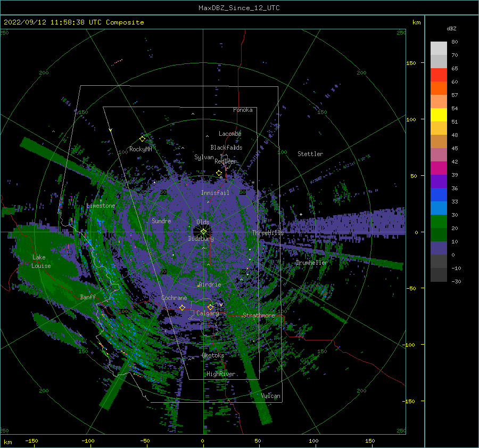Select the yellow radar-center marker near Olds
Image resolution: width=479 pixels, height=448 pixels.
point(203,232)
